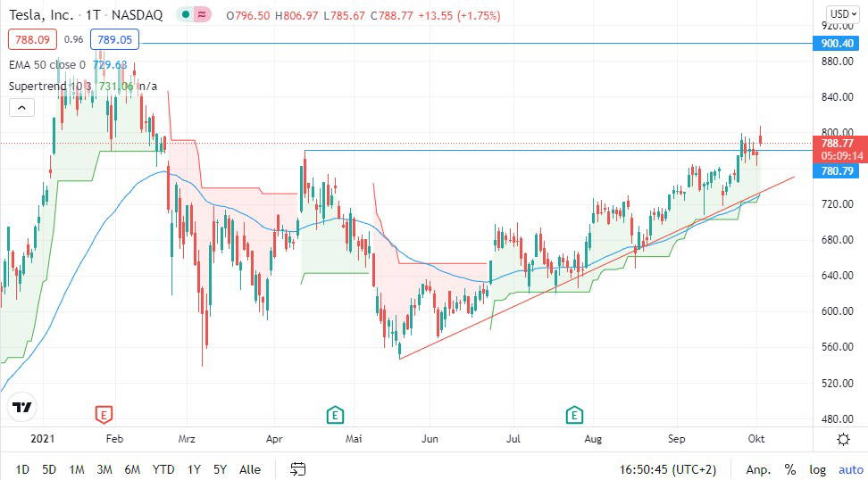This screenshot has height=480, width=868.
Task: Click the Okt label on time axis
Action: point(755,439)
